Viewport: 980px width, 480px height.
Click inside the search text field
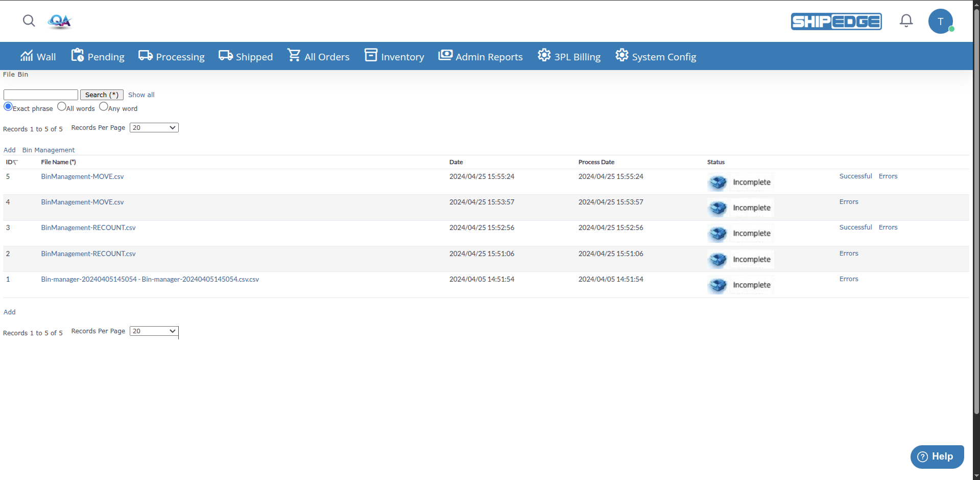point(40,95)
